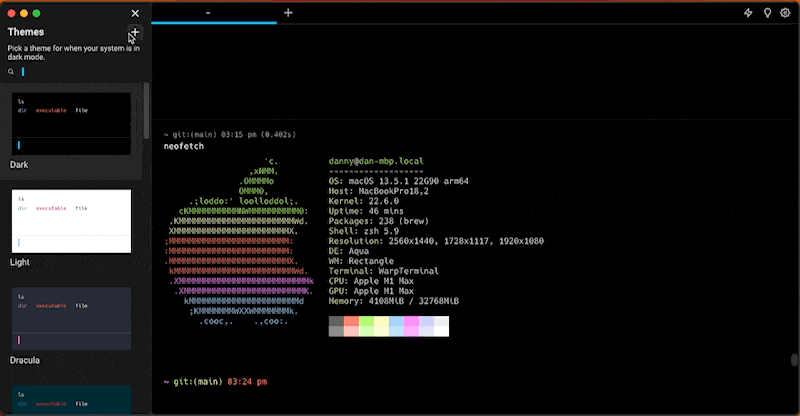The width and height of the screenshot is (800, 416).
Task: Click the Uptime: 46 mins line
Action: pos(366,211)
